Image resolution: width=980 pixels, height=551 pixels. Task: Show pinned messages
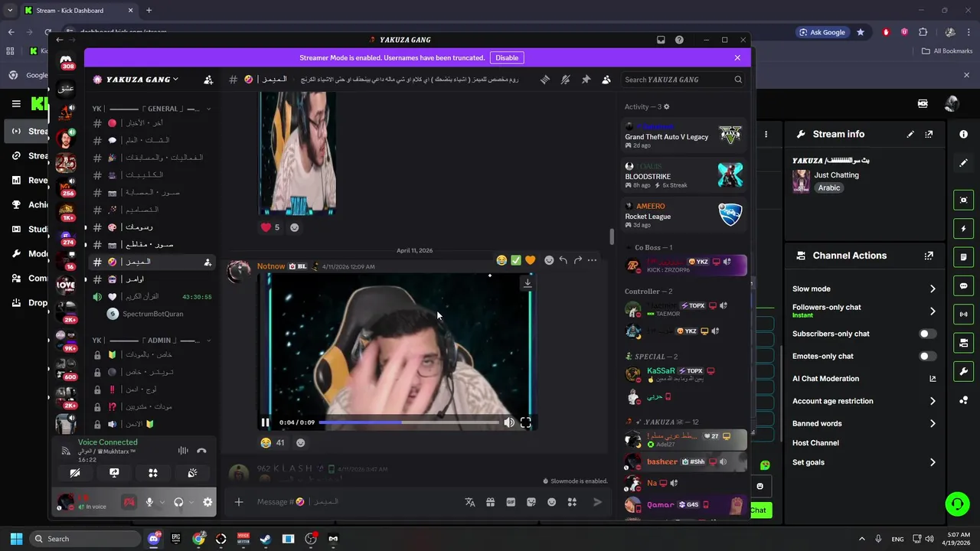tap(586, 80)
